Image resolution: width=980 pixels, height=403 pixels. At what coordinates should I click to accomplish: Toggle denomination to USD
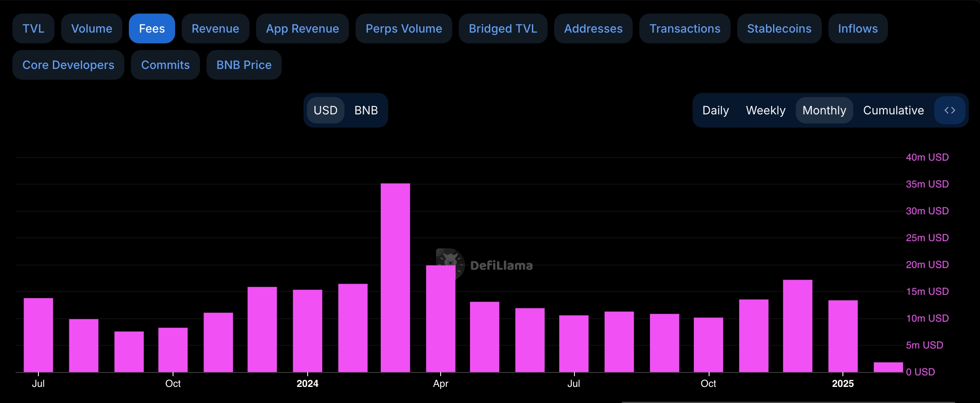click(325, 110)
